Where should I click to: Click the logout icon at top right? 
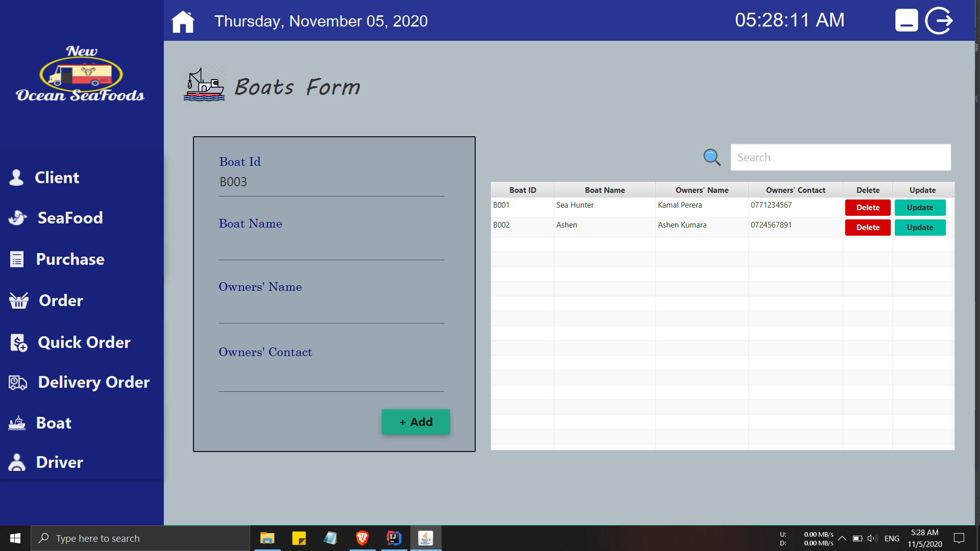pyautogui.click(x=939, y=20)
